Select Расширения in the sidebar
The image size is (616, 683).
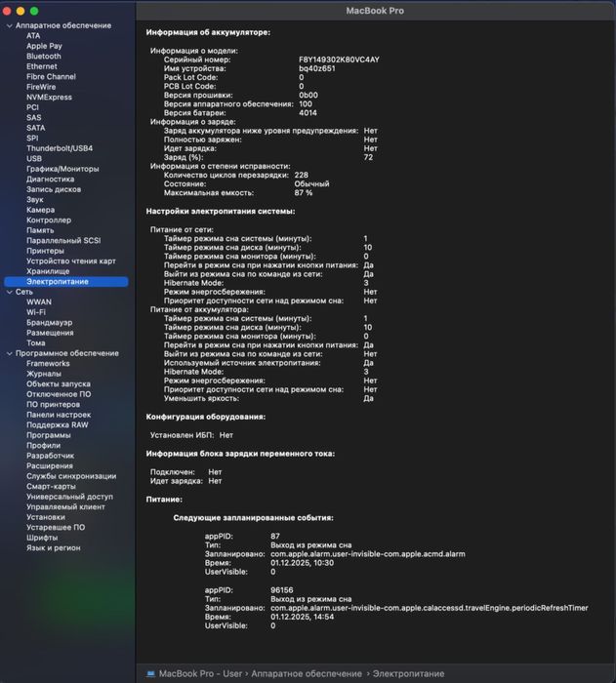click(49, 466)
